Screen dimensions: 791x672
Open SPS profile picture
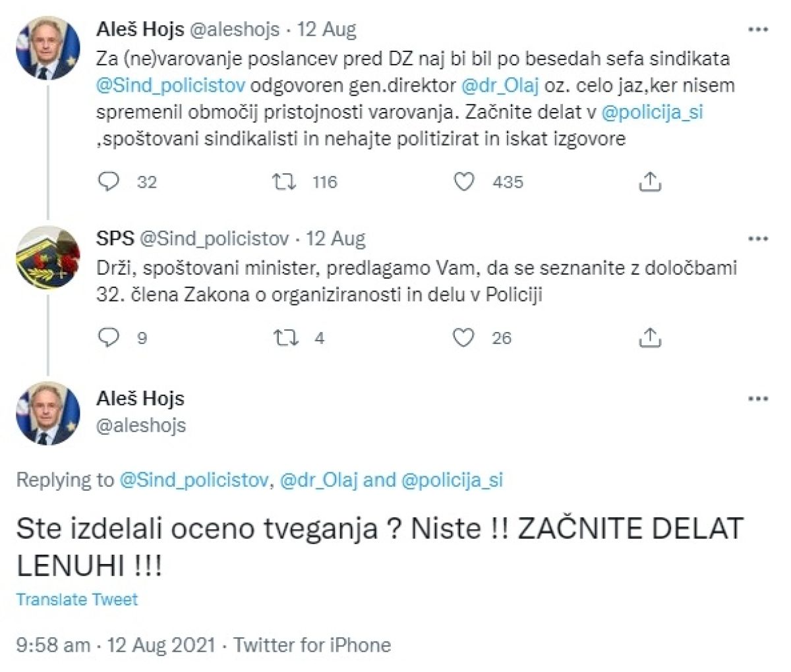pyautogui.click(x=47, y=258)
